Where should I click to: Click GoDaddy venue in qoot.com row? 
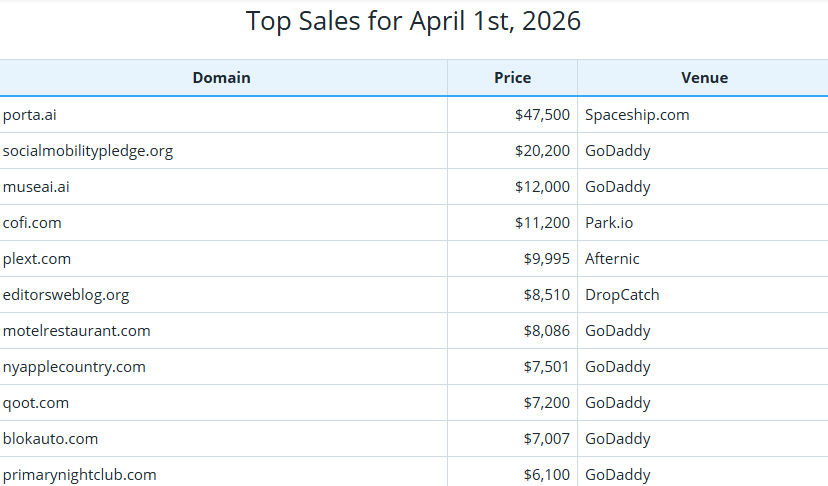[x=703, y=403]
